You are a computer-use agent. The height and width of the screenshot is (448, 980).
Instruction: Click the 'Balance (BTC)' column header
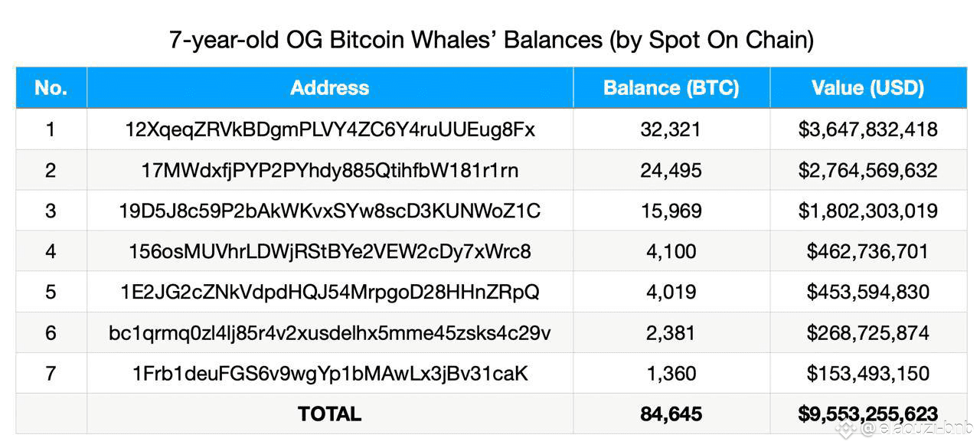(x=671, y=87)
